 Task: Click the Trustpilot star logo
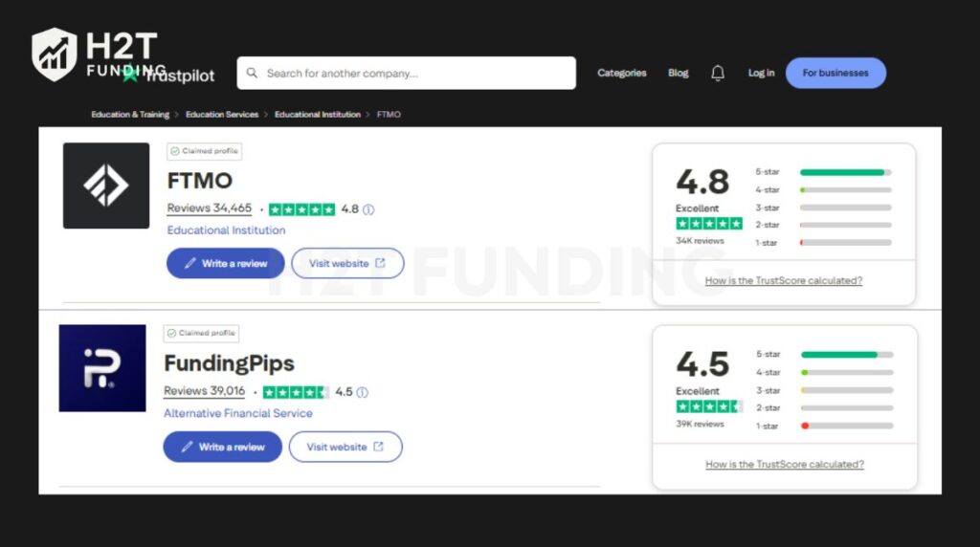click(130, 75)
